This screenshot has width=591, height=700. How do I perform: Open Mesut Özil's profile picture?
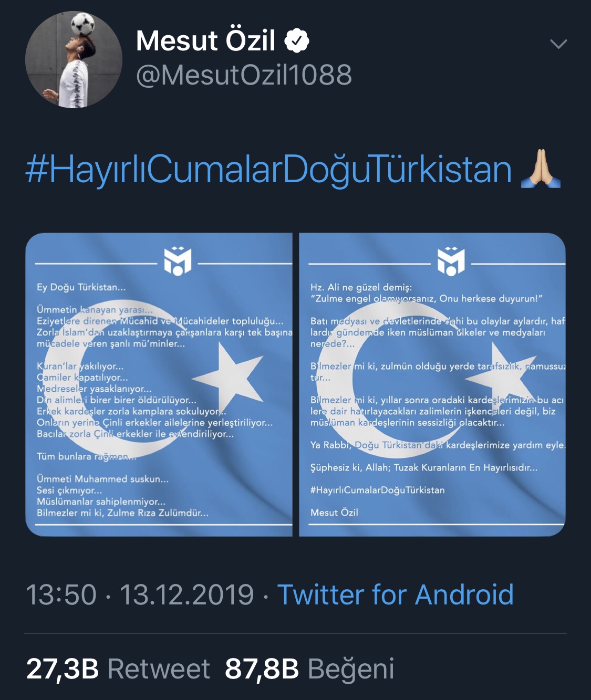[74, 59]
